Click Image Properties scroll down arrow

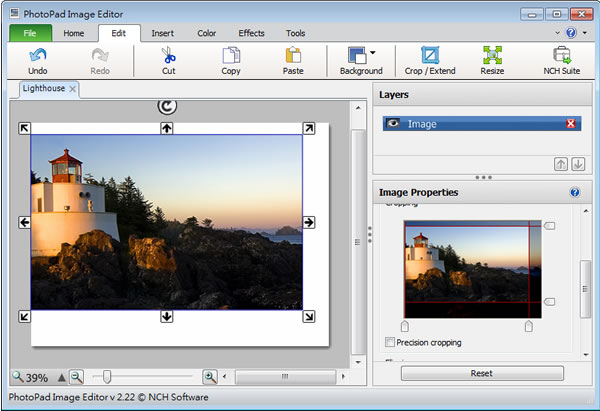(586, 355)
